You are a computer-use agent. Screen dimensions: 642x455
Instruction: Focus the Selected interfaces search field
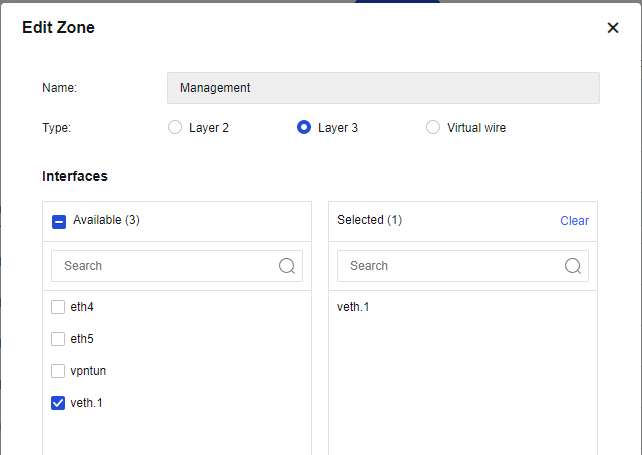[x=451, y=266]
